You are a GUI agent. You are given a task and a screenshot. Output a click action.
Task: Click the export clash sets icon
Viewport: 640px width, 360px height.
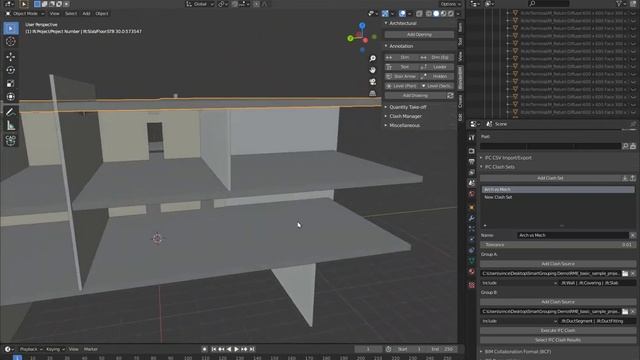633,178
